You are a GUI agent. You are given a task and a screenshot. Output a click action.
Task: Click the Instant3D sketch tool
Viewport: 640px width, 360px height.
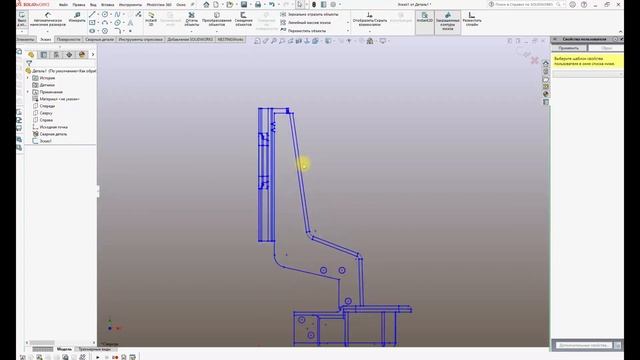[x=151, y=19]
